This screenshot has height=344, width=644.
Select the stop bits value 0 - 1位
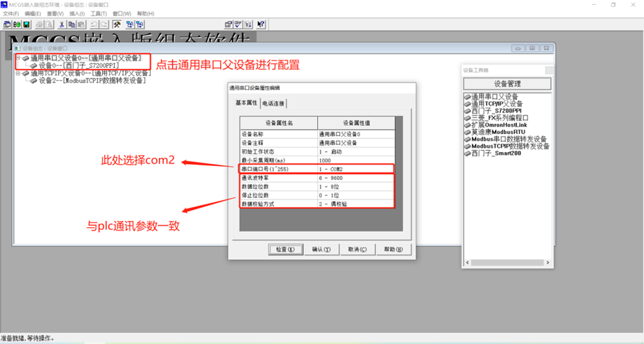pos(356,195)
